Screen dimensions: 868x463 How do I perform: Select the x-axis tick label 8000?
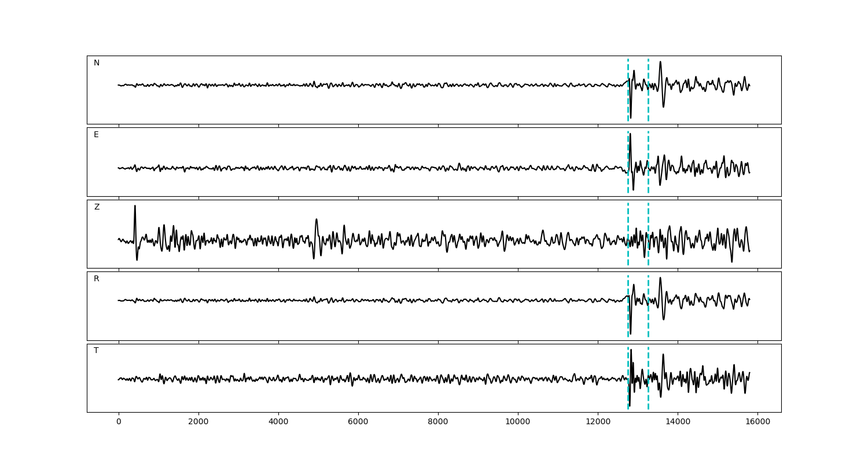[x=438, y=422]
